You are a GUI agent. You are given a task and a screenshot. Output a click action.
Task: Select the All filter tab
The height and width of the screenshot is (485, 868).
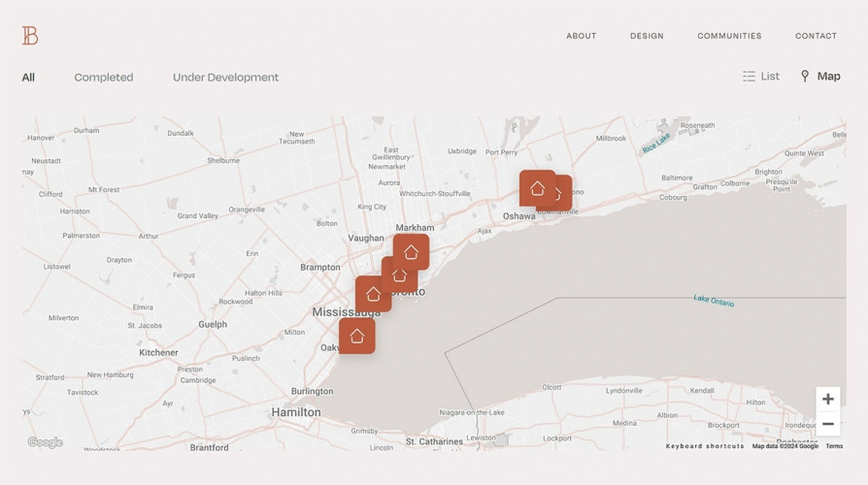coord(28,78)
